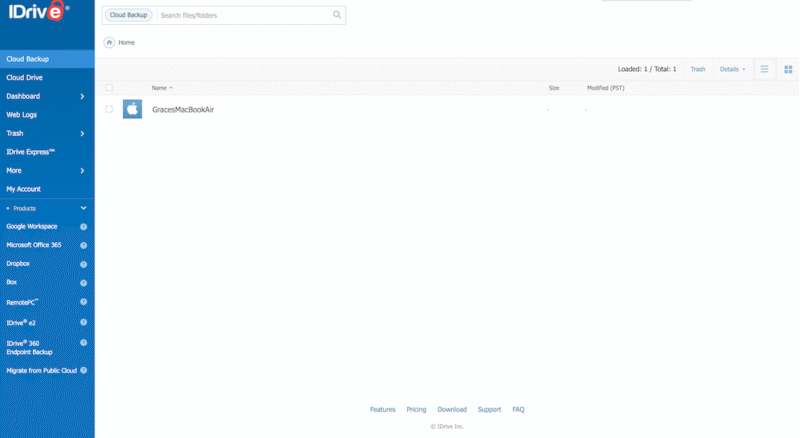
Task: Expand the Dashboard submenu arrow
Action: 82,96
